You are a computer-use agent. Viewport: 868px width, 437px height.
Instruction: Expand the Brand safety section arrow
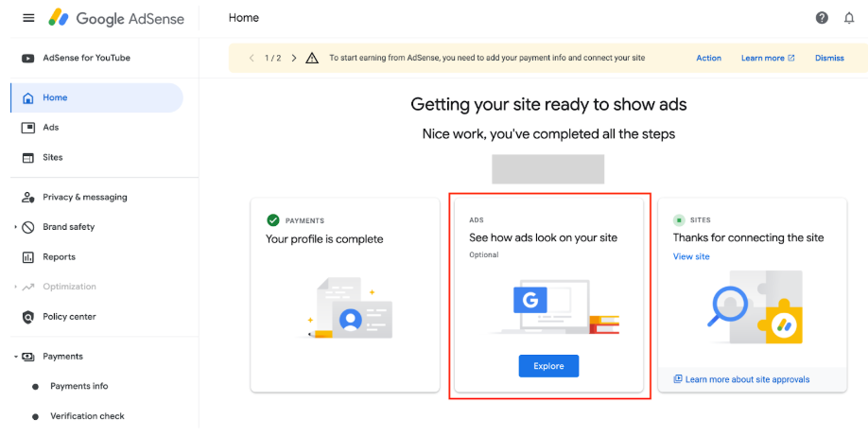click(x=15, y=227)
